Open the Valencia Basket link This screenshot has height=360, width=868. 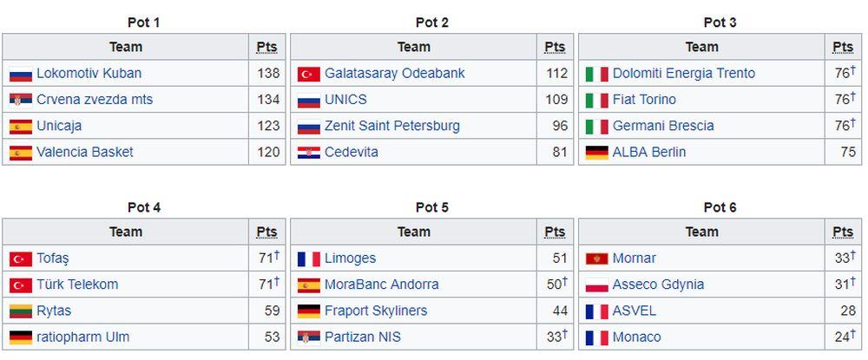click(85, 152)
